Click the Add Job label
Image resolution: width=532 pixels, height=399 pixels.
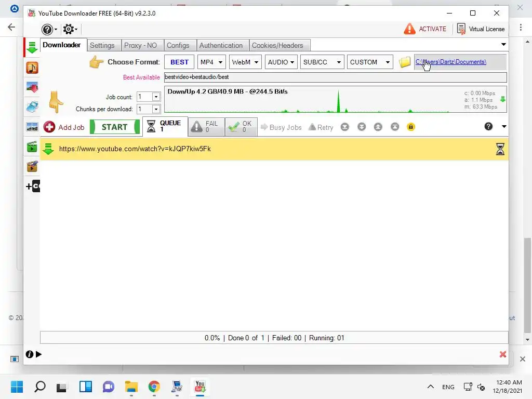[71, 128]
